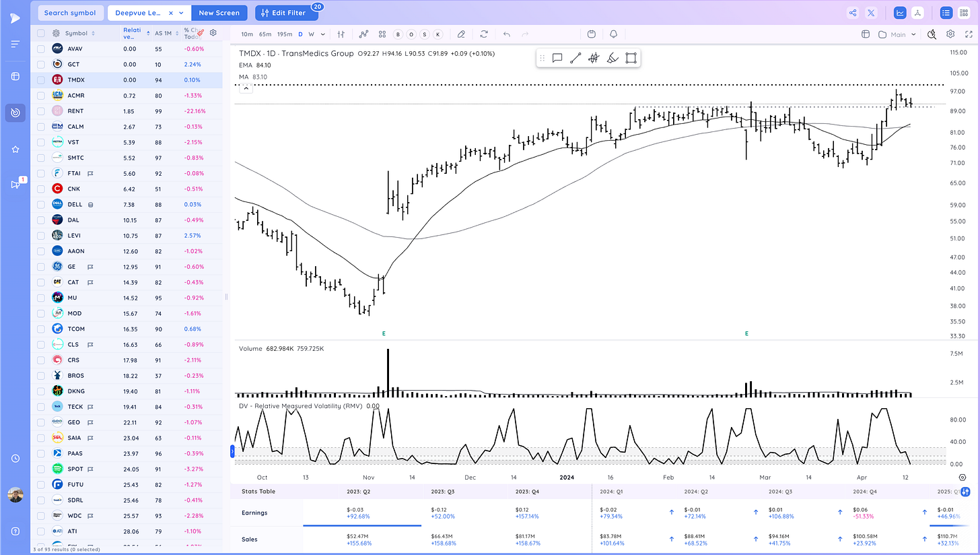
Task: Open the dashboard layout icon in sidebar
Action: [x=15, y=76]
